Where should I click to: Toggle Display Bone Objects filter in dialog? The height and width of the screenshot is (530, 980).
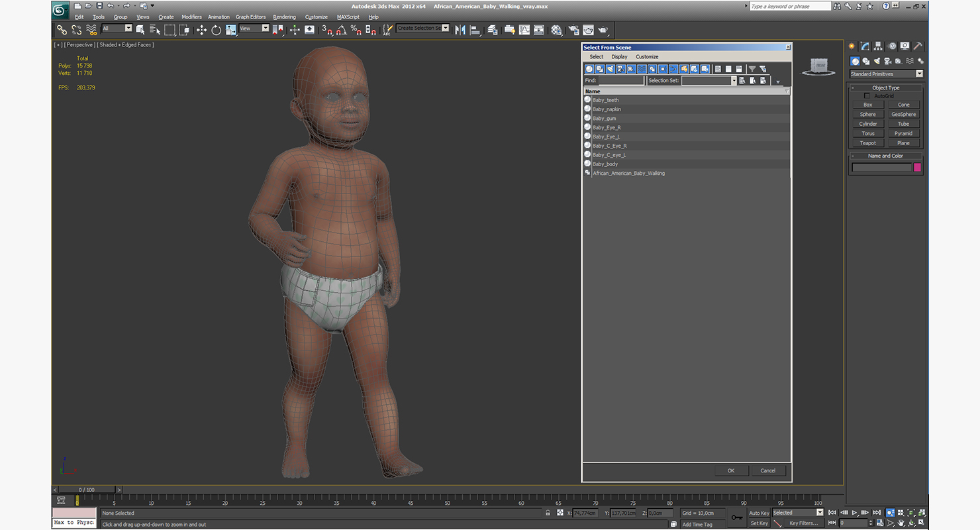(673, 69)
